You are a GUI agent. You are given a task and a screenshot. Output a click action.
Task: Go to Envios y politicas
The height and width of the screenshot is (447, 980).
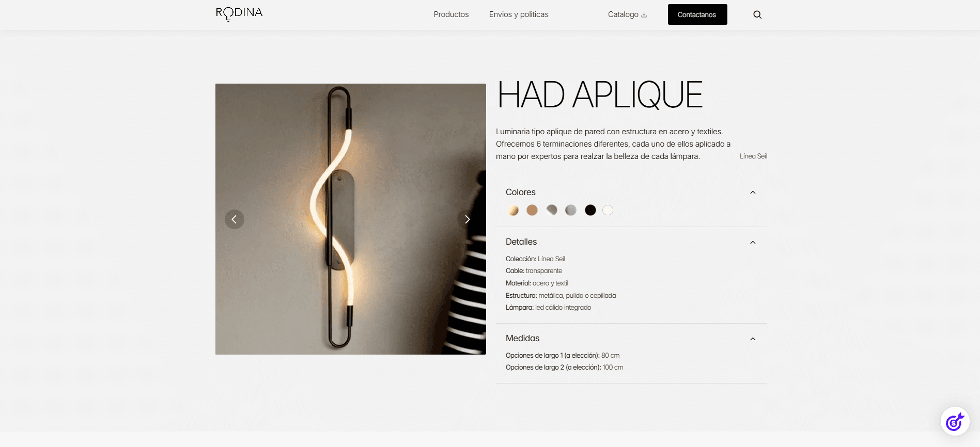[519, 14]
